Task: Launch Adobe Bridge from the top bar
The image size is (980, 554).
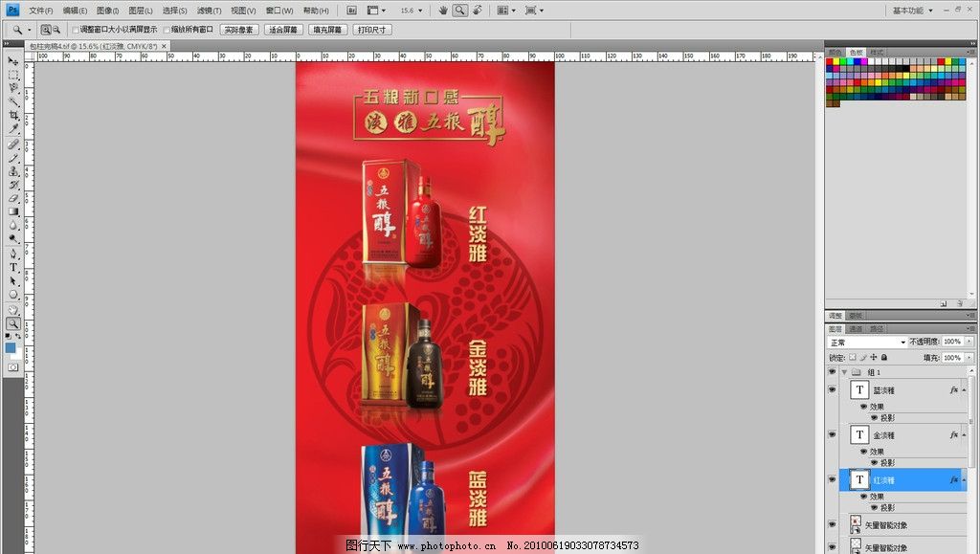Action: pyautogui.click(x=351, y=11)
